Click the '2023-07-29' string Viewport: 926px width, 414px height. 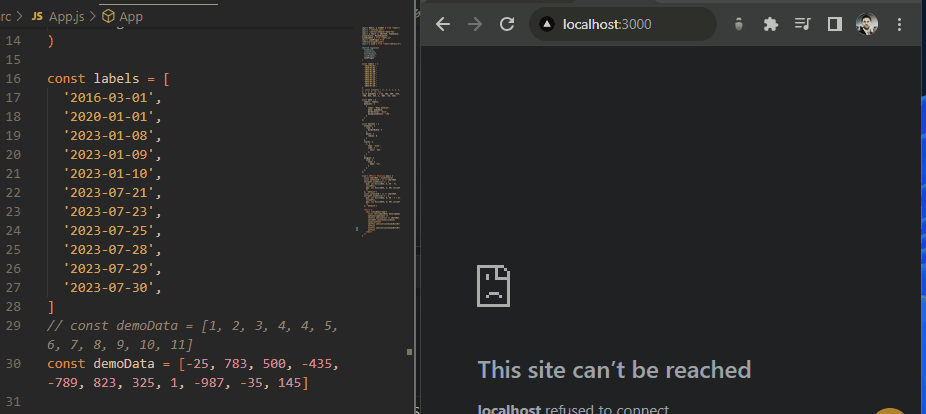tap(109, 269)
